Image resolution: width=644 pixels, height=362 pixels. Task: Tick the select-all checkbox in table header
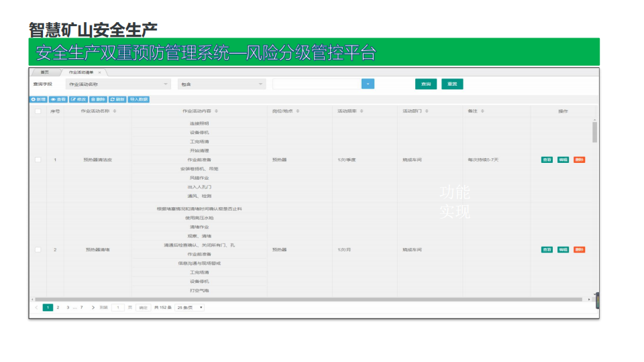(38, 111)
